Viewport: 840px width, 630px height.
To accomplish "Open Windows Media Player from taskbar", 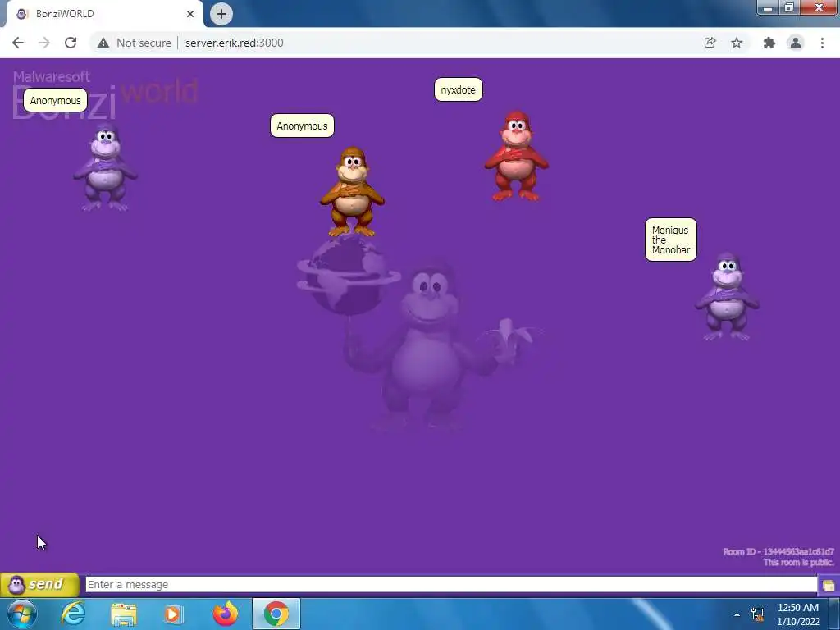I will 173,614.
